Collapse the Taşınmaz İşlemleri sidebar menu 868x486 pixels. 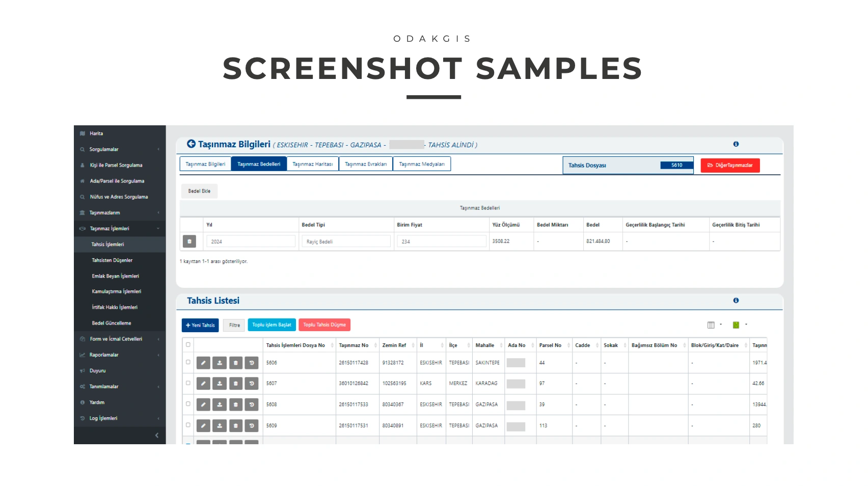[x=120, y=229]
